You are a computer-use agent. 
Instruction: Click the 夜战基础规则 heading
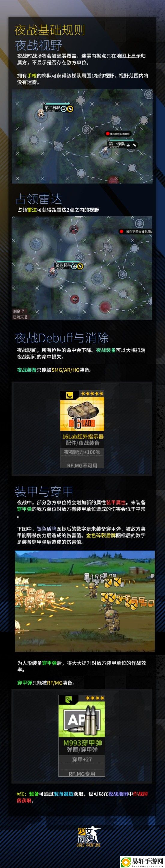click(49, 30)
